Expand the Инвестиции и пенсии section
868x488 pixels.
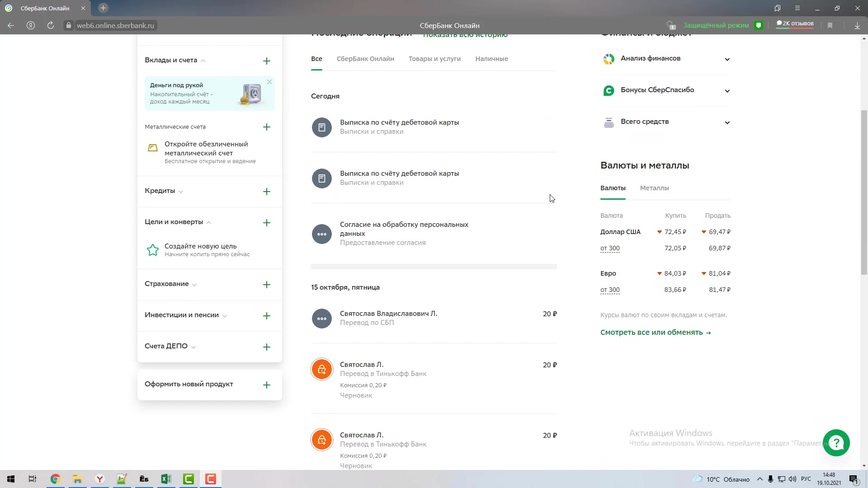(x=225, y=316)
